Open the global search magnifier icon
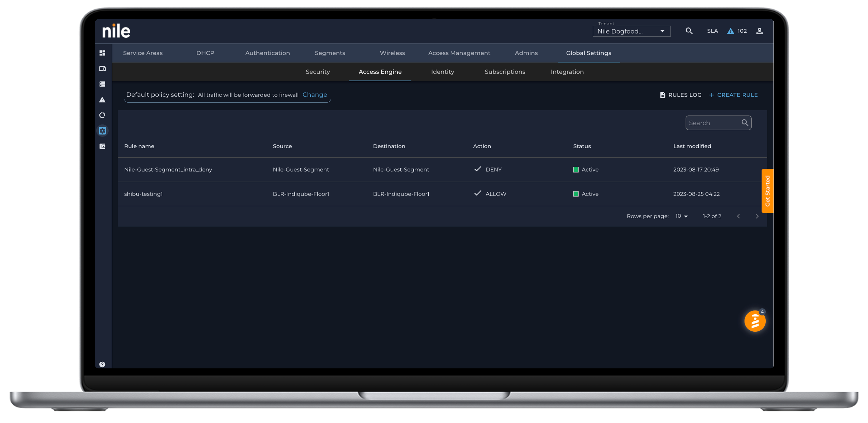Viewport: 868px width, 423px height. tap(689, 31)
